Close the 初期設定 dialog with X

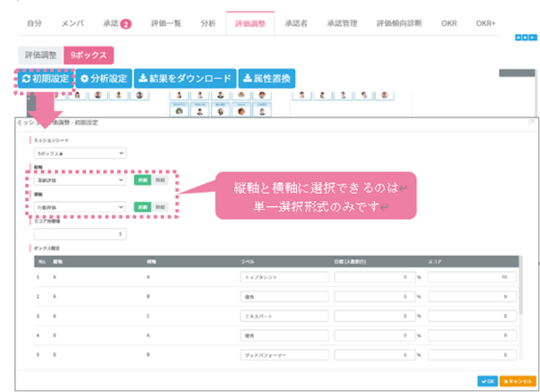click(532, 122)
